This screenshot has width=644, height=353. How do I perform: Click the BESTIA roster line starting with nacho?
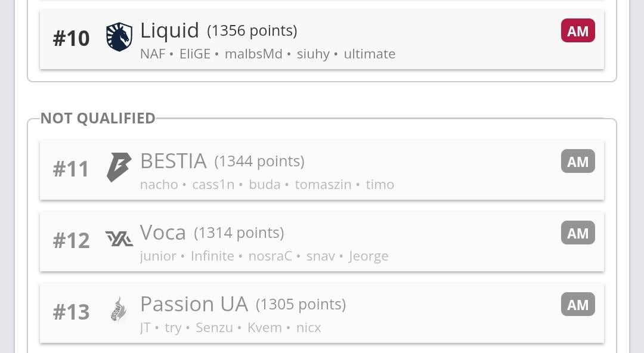coord(267,184)
